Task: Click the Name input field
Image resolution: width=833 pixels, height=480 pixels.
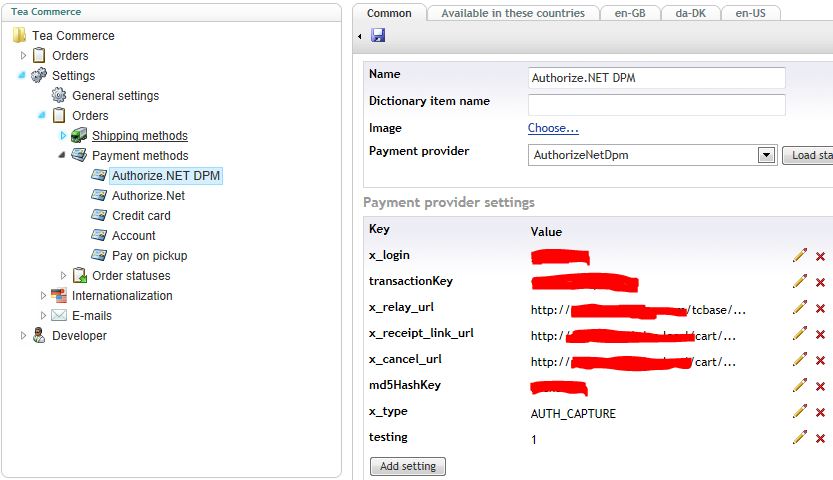Action: click(657, 78)
